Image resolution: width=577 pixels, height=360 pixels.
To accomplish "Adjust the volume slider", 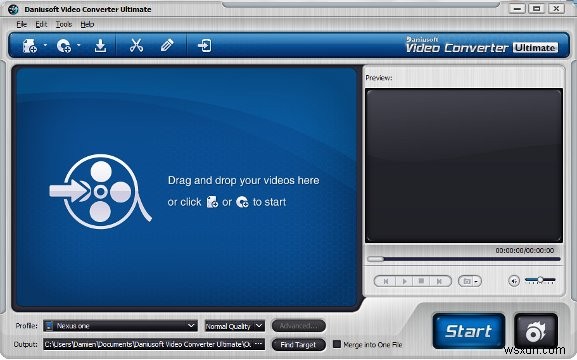I will (x=540, y=280).
